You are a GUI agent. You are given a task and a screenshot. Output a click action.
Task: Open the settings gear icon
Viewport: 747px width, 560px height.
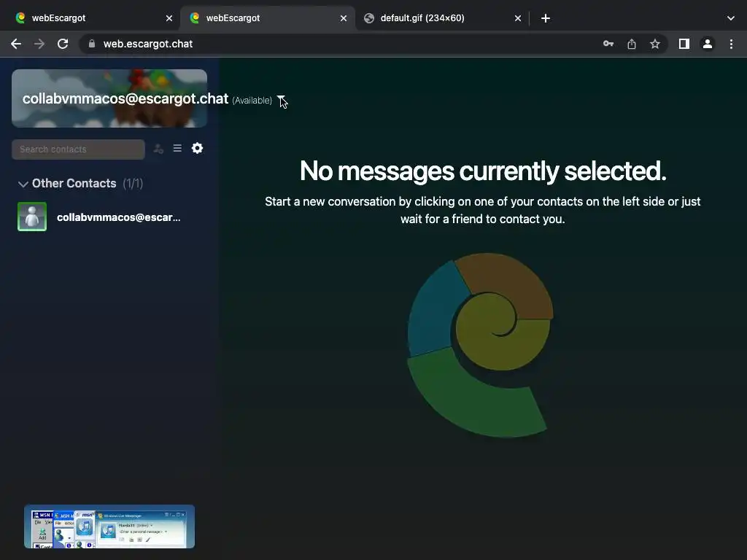197,148
